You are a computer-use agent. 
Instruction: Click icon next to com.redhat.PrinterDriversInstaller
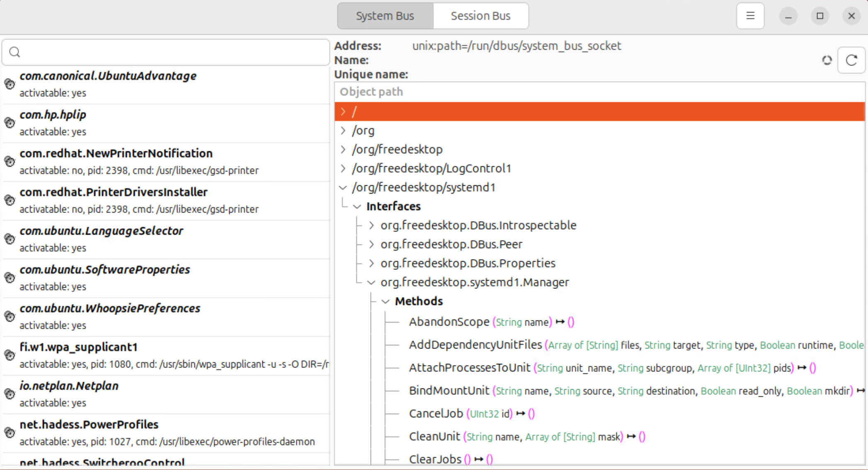tap(10, 200)
